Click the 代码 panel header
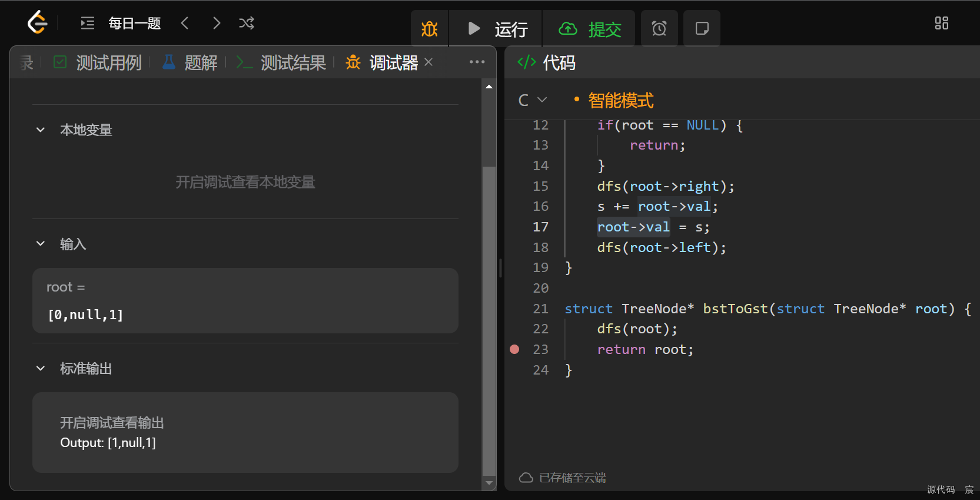This screenshot has width=980, height=500. click(x=559, y=62)
